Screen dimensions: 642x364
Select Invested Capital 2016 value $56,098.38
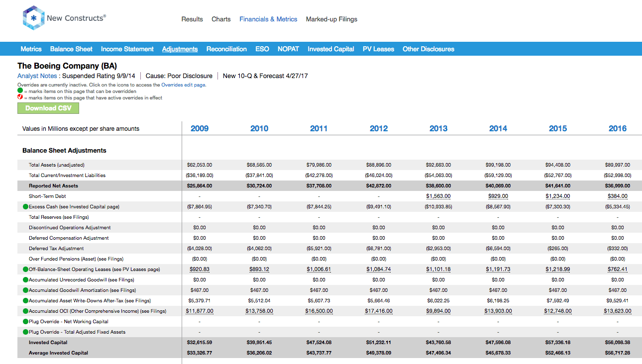click(618, 342)
